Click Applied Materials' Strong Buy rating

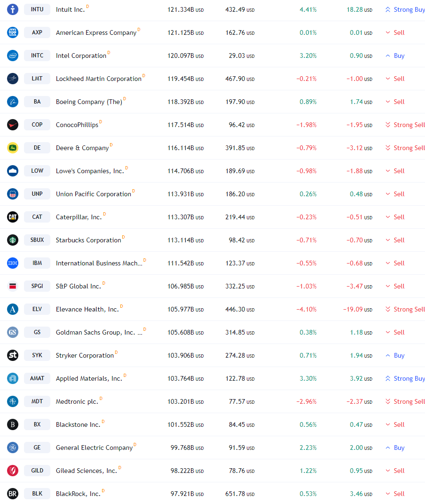click(x=405, y=378)
